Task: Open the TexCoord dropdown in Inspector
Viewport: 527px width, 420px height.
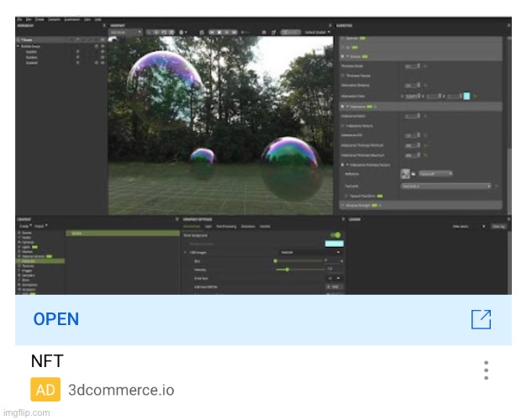Action: point(445,185)
